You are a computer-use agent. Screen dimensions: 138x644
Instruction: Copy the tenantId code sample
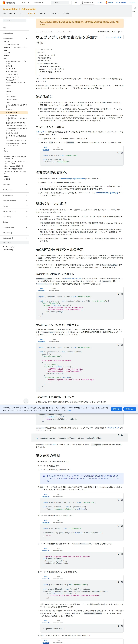122,153
